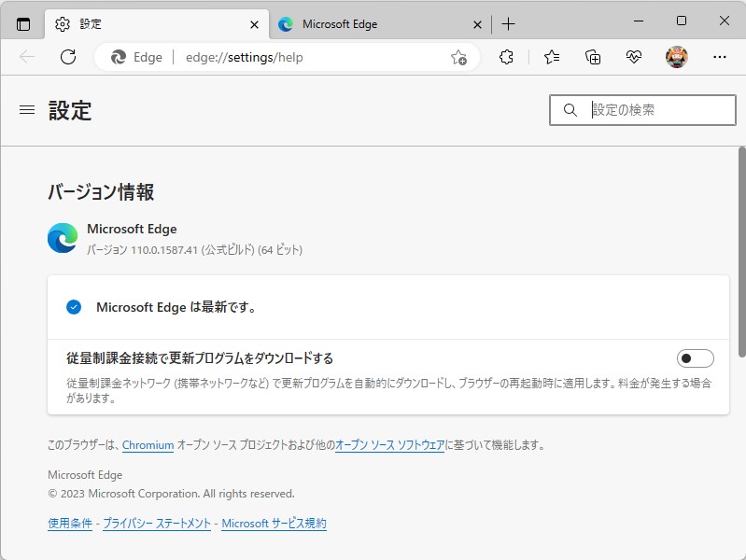Viewport: 746px width, 560px height.
Task: Click the settings gear icon on tab
Action: (x=63, y=23)
